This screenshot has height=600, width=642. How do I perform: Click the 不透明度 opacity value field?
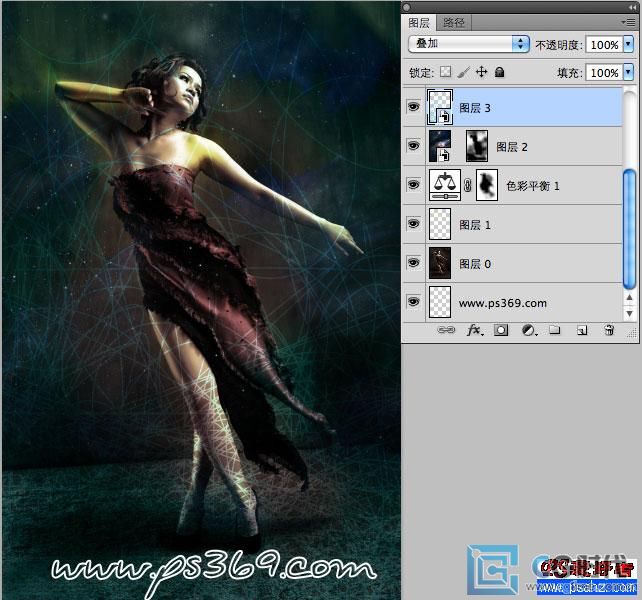(604, 45)
